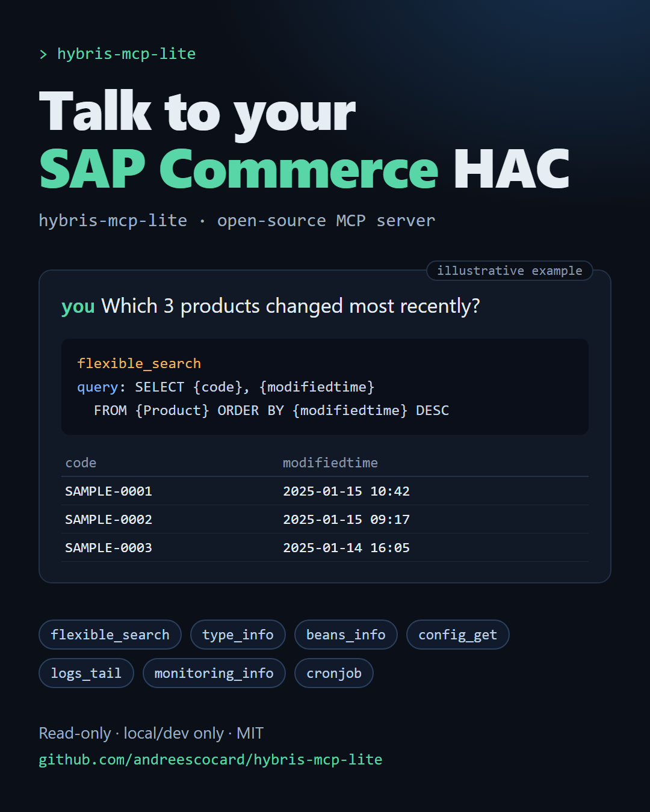Click the monitoring_info pill
The width and height of the screenshot is (650, 812).
click(214, 673)
